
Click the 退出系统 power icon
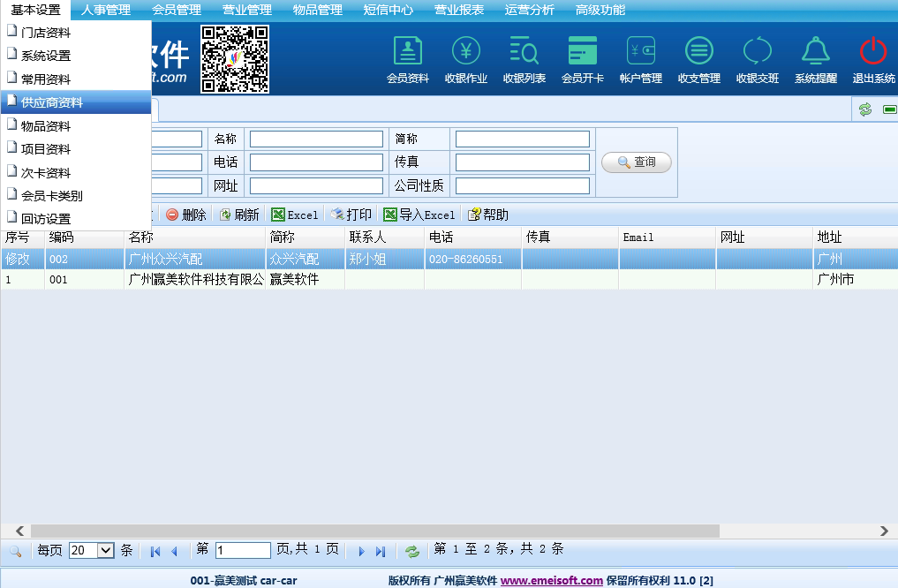(x=873, y=59)
